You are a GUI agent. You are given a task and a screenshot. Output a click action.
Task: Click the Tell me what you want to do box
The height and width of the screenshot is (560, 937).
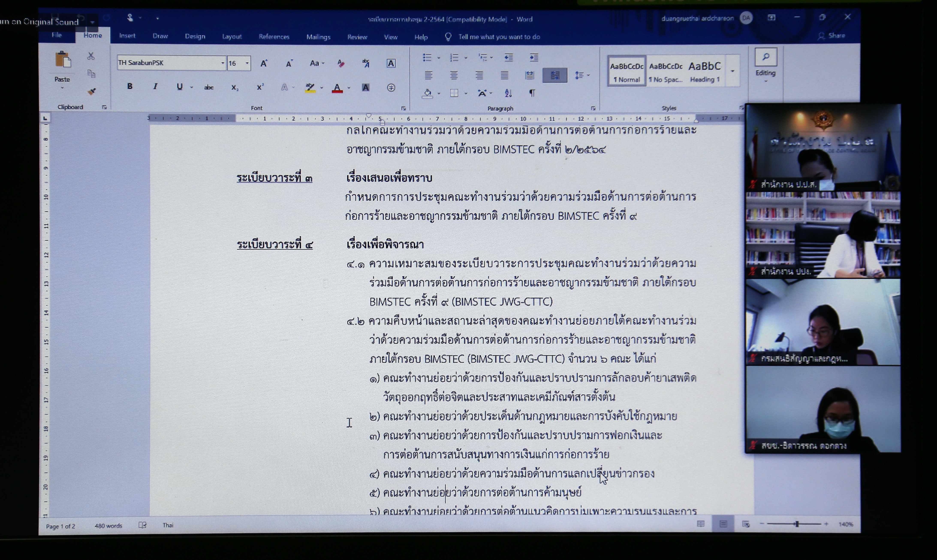499,37
